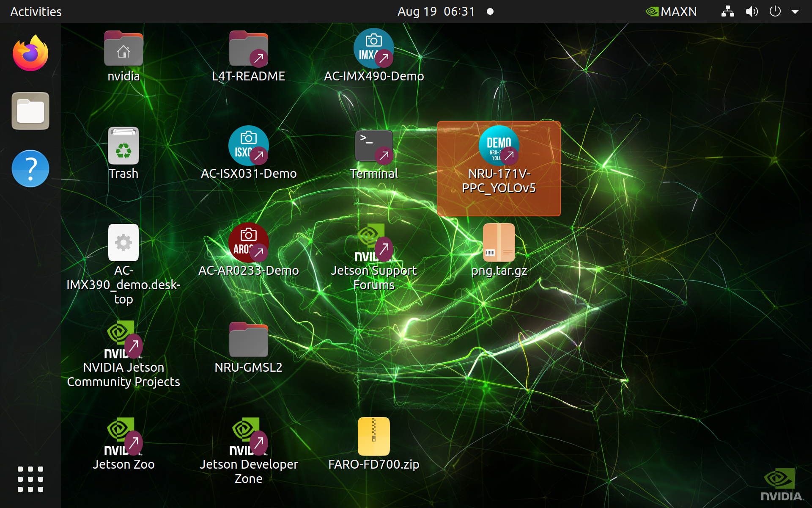The width and height of the screenshot is (812, 508).
Task: Open the Help icon in dock
Action: tap(30, 168)
